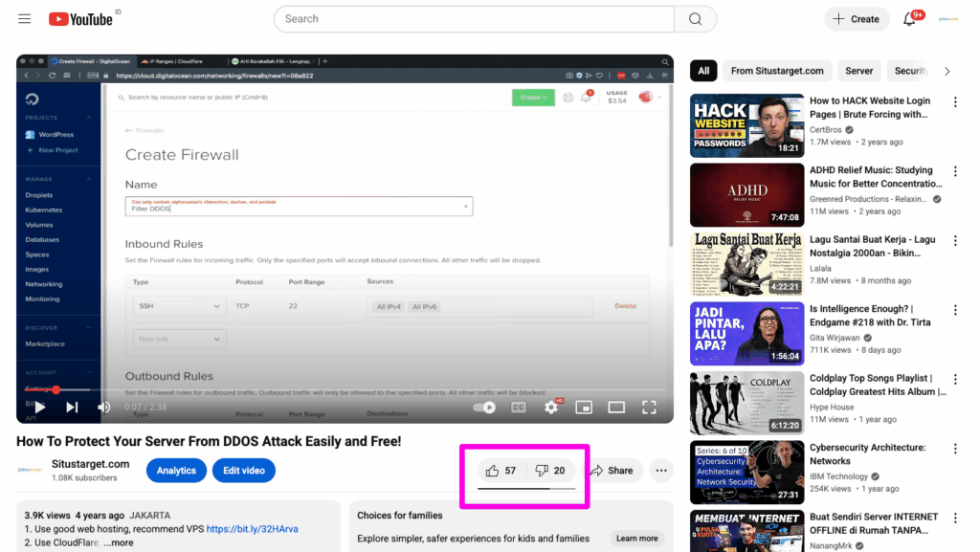The height and width of the screenshot is (552, 980).
Task: Open the player settings gear
Action: tap(551, 408)
